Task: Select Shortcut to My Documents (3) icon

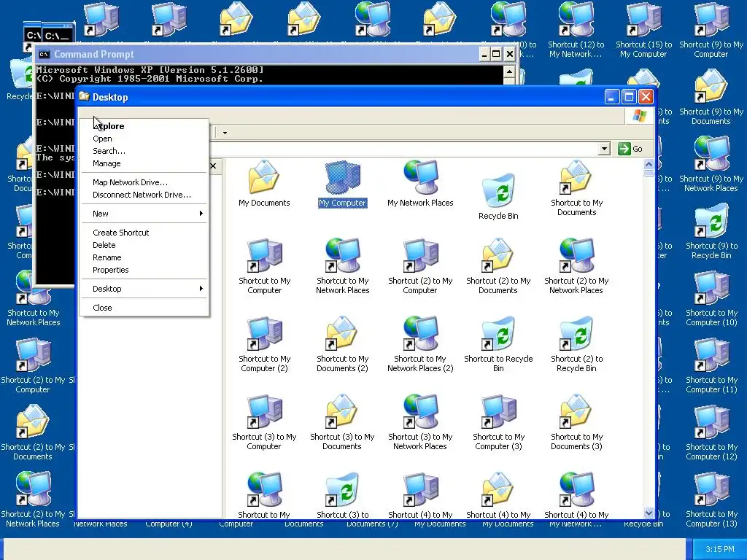Action: click(576, 422)
